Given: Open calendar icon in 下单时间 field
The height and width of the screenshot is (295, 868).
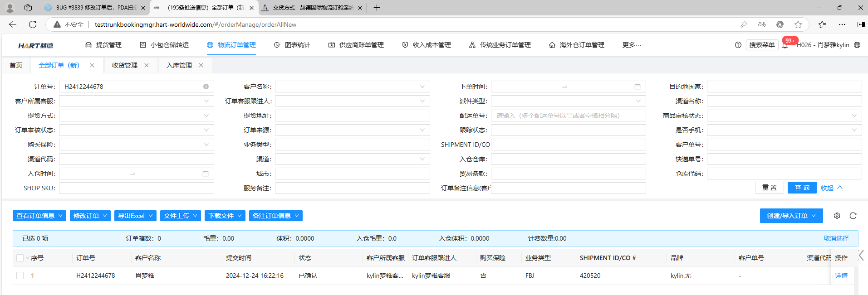Looking at the screenshot, I should pyautogui.click(x=638, y=87).
